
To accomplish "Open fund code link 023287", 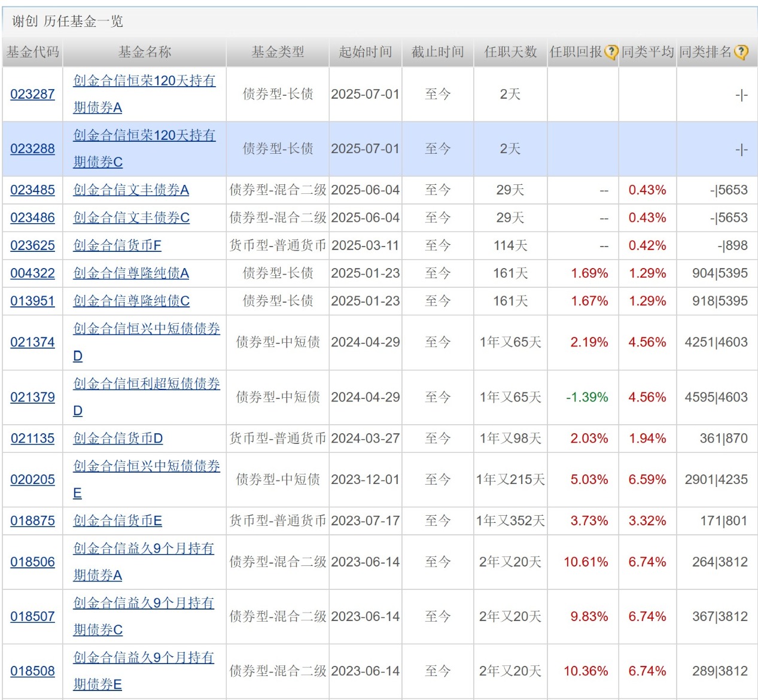I will coord(32,95).
